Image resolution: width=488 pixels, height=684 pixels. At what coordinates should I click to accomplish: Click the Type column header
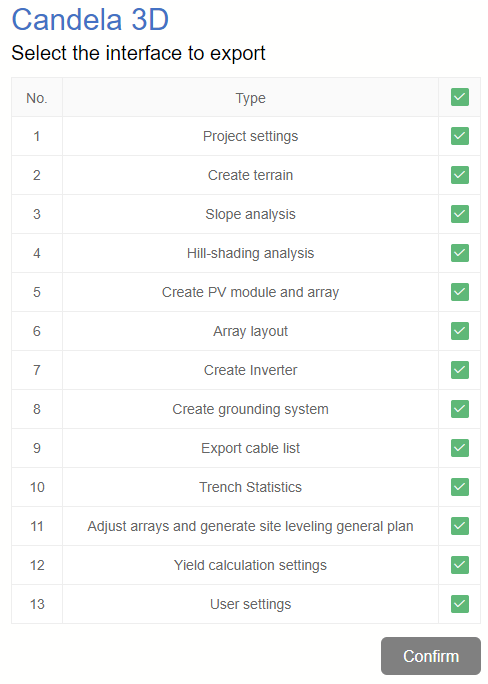(250, 98)
